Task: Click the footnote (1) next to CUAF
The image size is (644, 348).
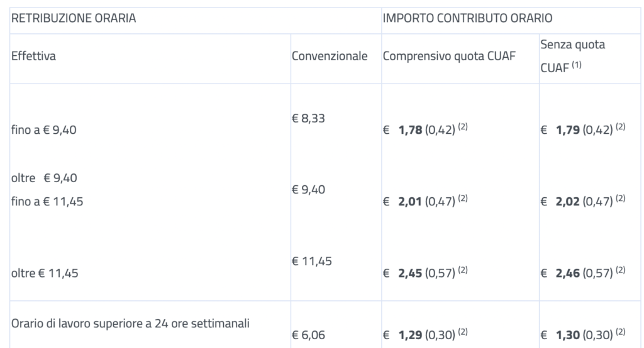Action: point(576,63)
